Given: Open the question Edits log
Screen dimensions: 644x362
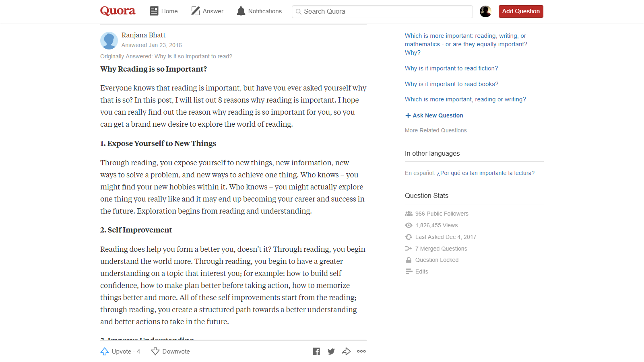Looking at the screenshot, I should (x=421, y=271).
